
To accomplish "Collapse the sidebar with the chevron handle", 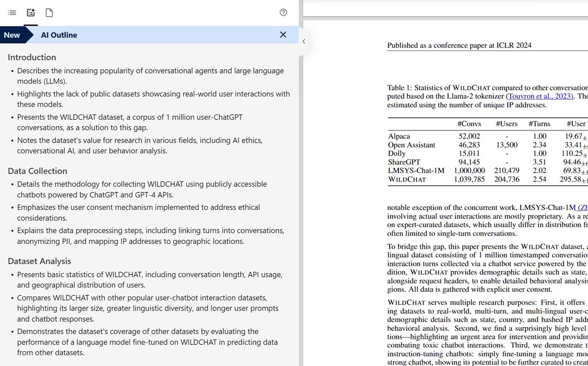I will pyautogui.click(x=304, y=41).
